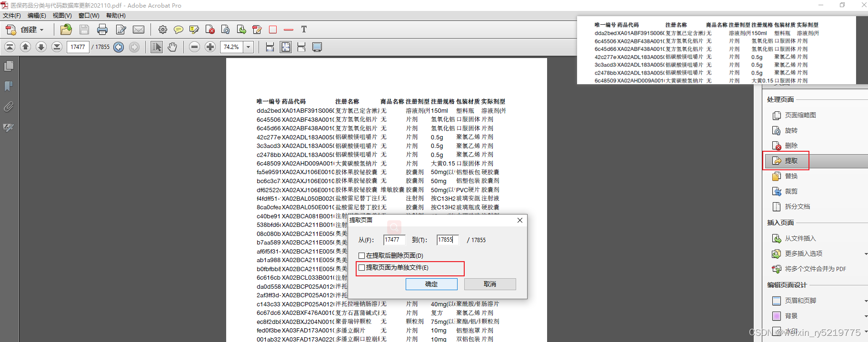Go to the next page (down arrow)
The image size is (868, 342).
tap(41, 47)
